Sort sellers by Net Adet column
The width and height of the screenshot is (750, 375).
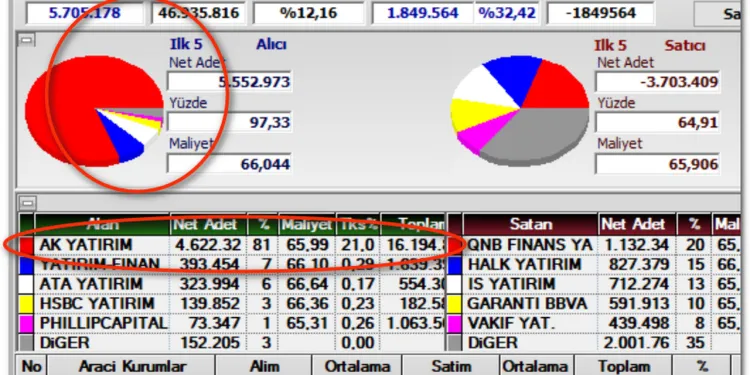[x=637, y=224]
